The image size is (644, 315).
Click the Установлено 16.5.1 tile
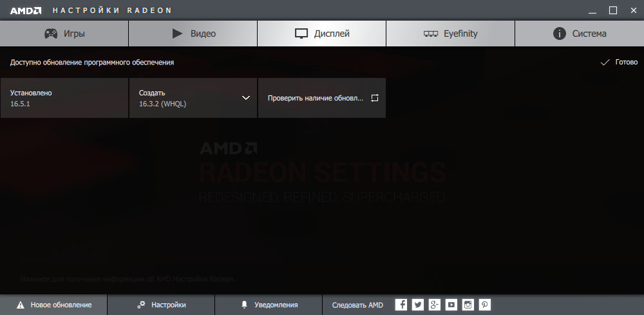[x=64, y=98]
